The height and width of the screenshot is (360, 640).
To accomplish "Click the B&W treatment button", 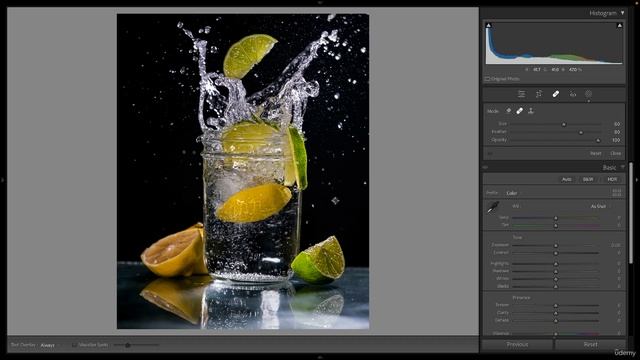I will (588, 179).
